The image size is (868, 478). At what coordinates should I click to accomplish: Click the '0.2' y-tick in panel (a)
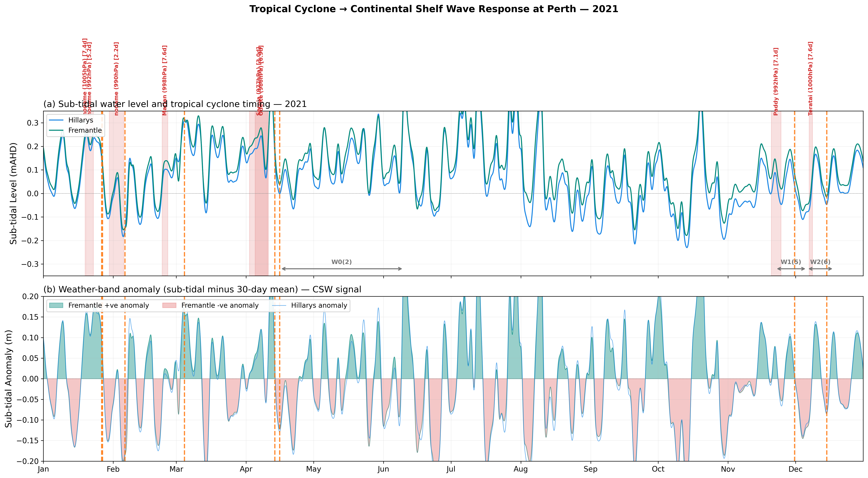33,147
